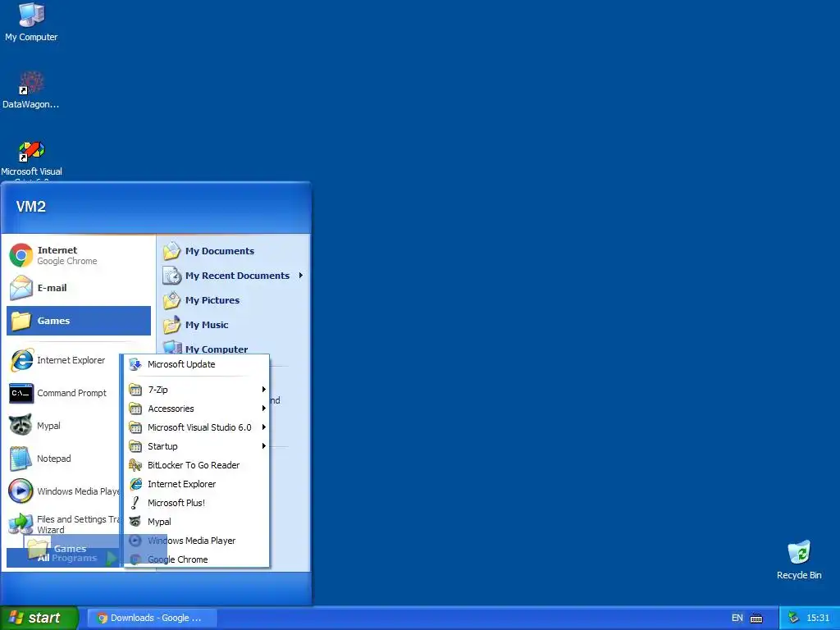The height and width of the screenshot is (630, 840).
Task: Open My Pictures folder
Action: click(x=233, y=300)
